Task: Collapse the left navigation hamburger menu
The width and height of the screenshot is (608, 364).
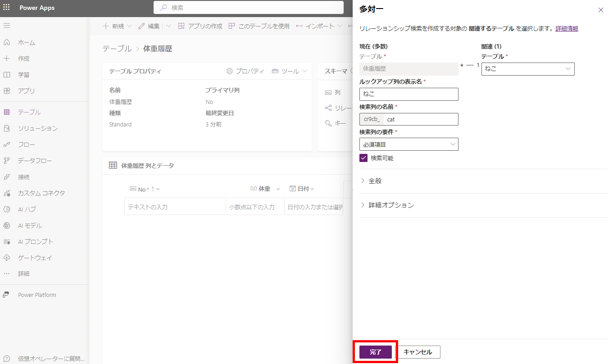Action: (7, 26)
